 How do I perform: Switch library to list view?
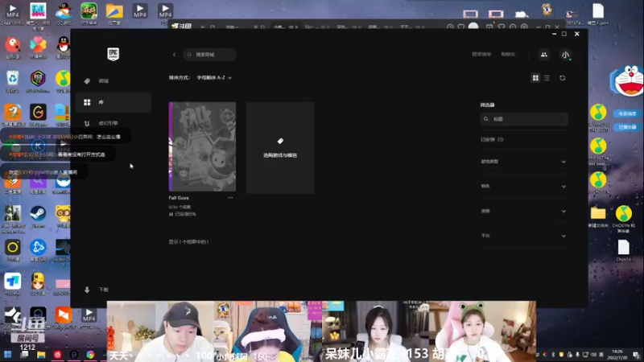(547, 78)
